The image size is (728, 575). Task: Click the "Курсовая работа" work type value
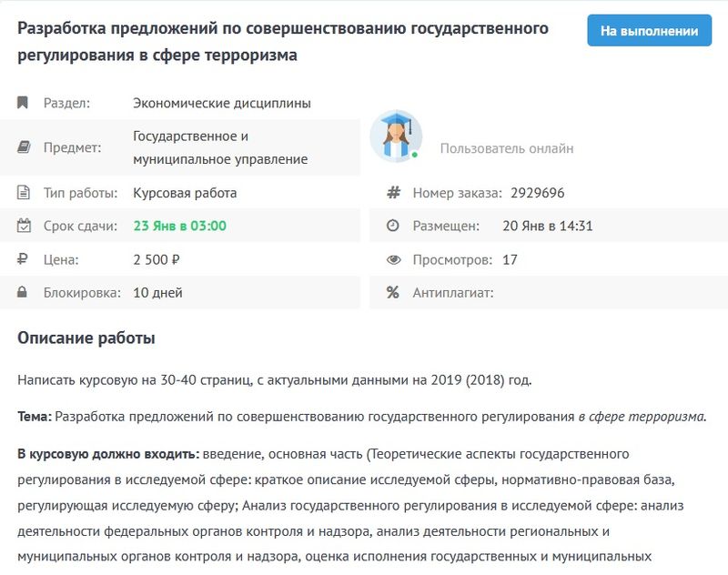point(185,193)
